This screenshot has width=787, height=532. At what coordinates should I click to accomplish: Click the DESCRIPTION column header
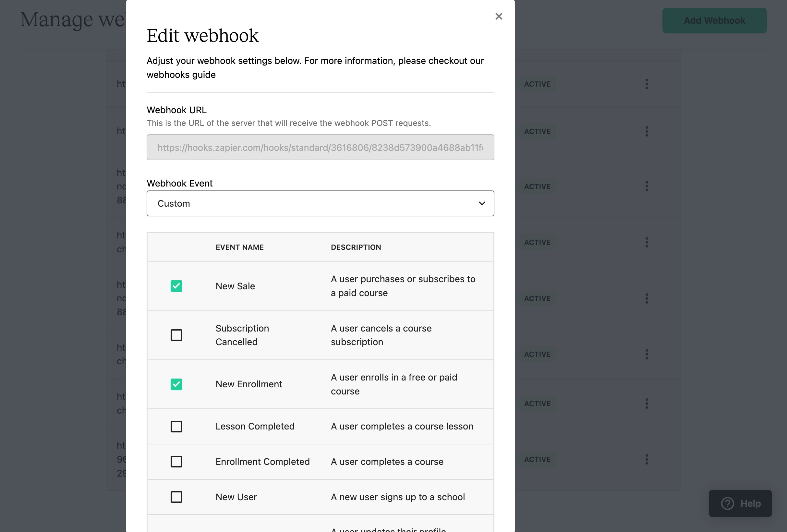(356, 247)
